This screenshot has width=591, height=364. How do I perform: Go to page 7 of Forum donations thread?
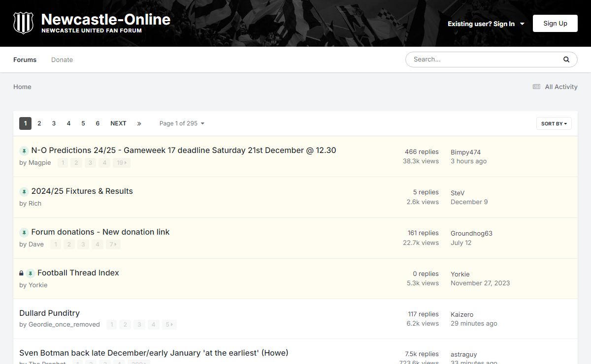coord(113,244)
